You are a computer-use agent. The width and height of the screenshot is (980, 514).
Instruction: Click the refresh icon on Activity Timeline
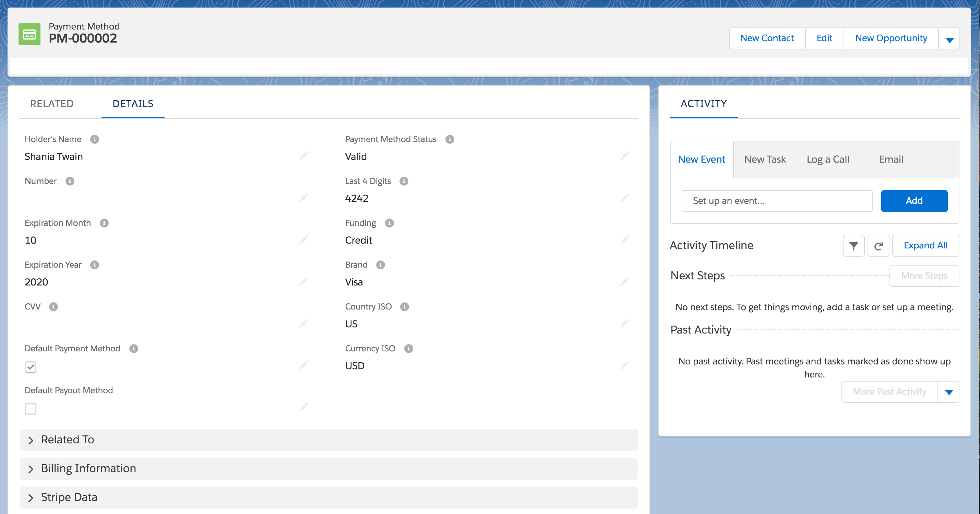[879, 246]
